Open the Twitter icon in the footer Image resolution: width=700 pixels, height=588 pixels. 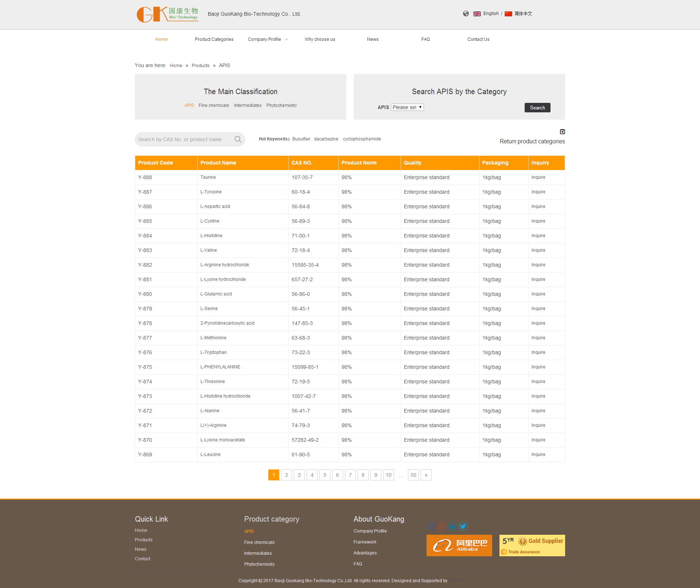[463, 526]
